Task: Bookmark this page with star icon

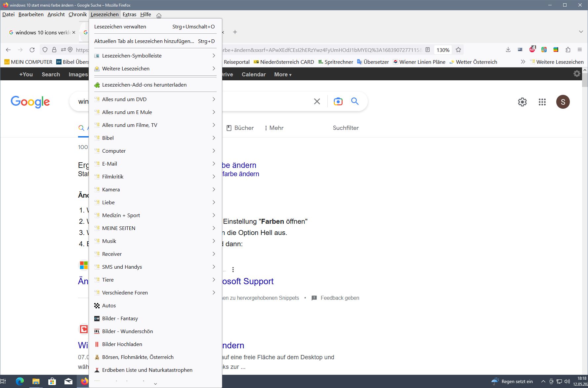Action: (458, 50)
